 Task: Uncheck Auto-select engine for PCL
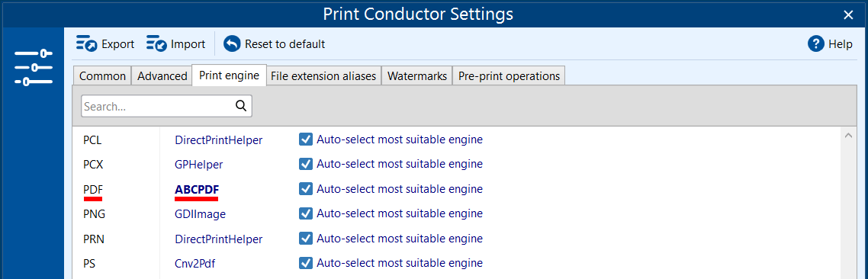[x=306, y=139]
